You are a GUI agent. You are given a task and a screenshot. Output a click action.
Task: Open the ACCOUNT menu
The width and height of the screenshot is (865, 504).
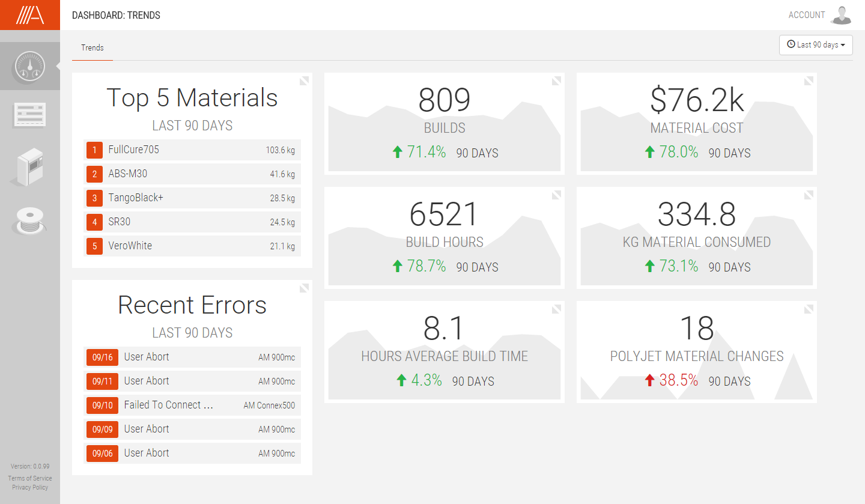pos(807,15)
